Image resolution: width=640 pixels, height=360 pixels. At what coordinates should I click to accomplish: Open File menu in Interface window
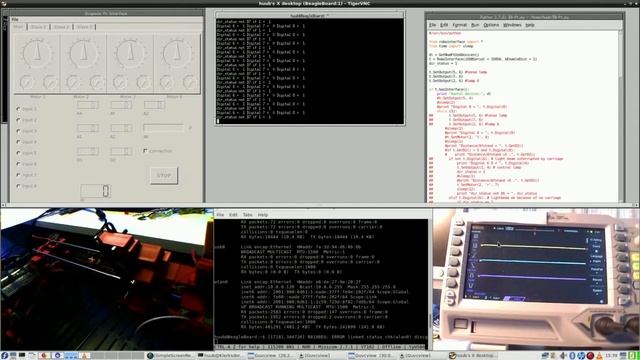point(15,19)
